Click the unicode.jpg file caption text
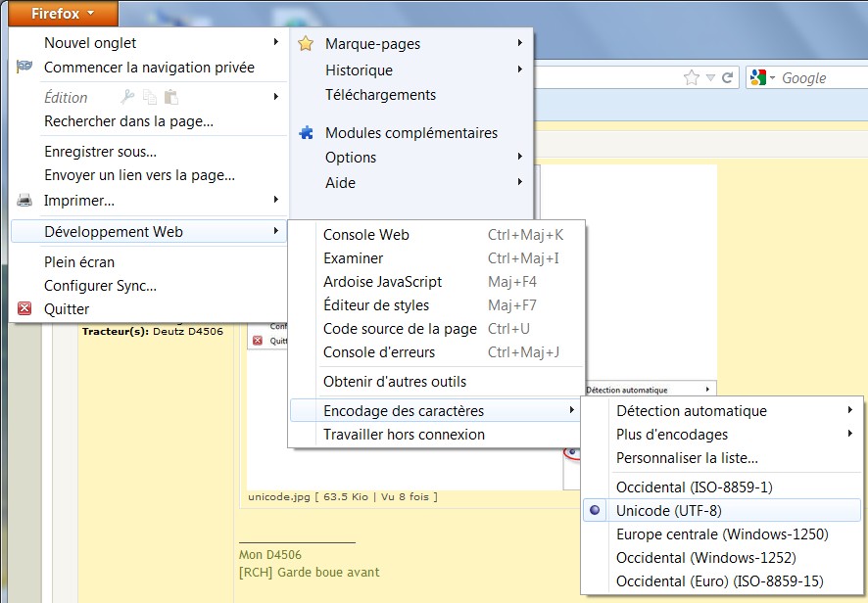Screen dimensions: 868x603 [343, 496]
